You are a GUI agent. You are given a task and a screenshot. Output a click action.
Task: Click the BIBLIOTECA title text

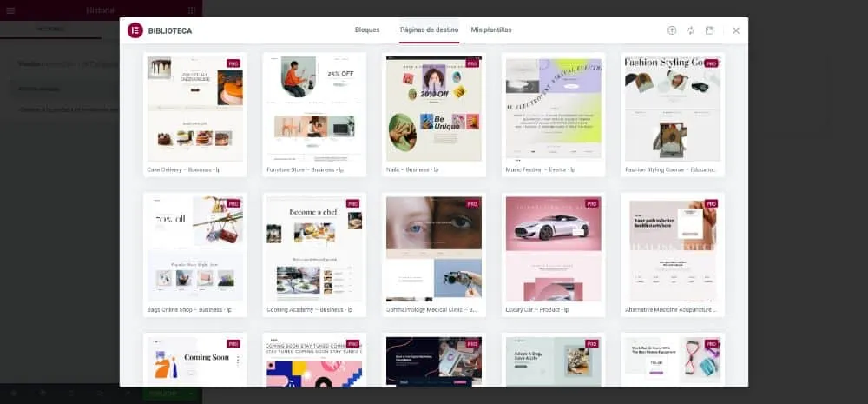170,31
